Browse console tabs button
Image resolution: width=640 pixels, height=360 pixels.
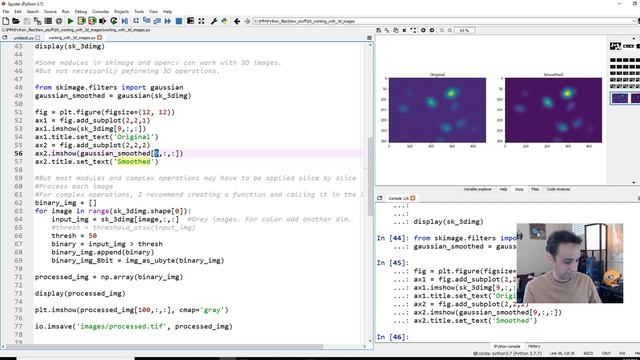pos(380,198)
